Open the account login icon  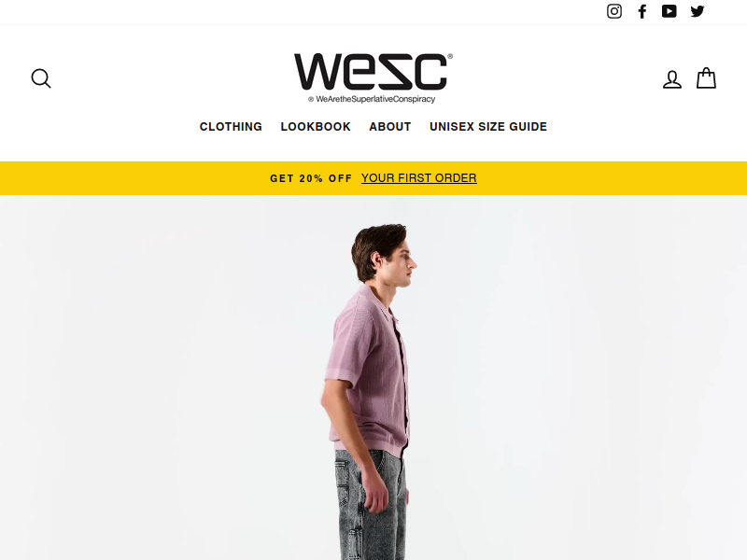pos(672,79)
